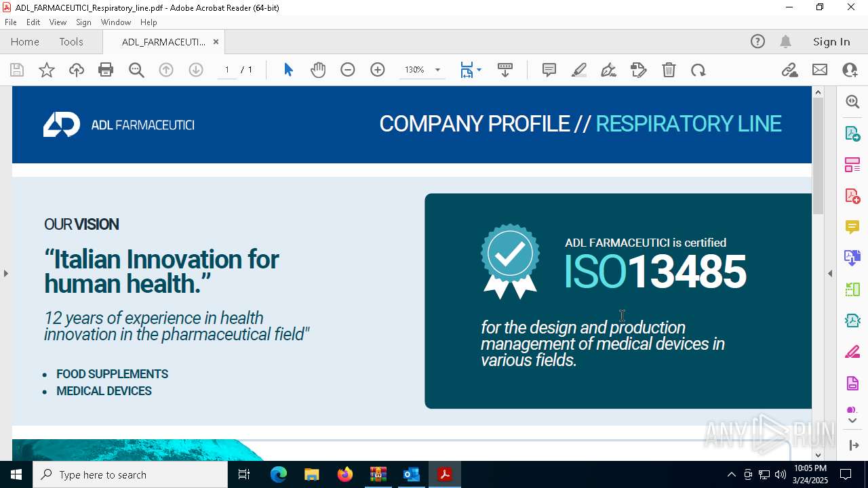
Task: Click the Sign In link
Action: [x=831, y=41]
